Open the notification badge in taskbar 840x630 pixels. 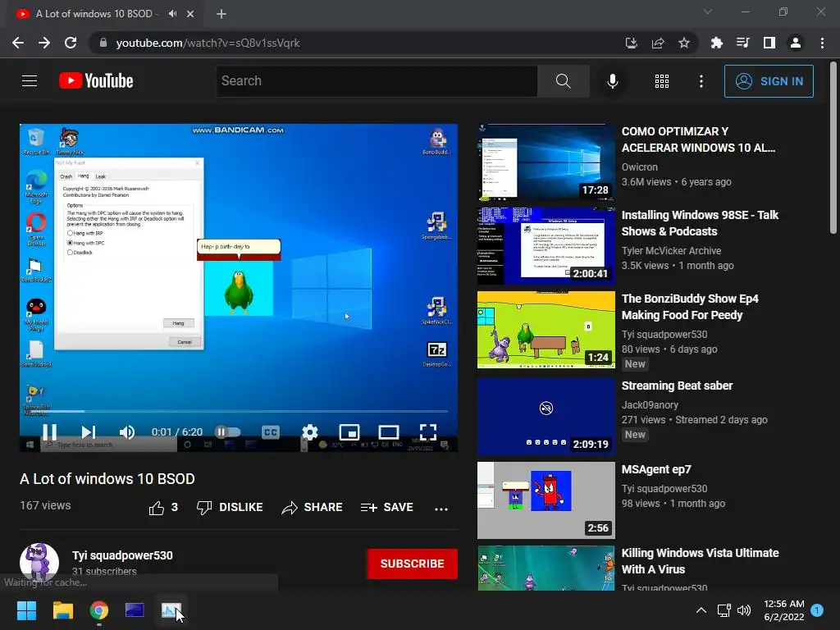pyautogui.click(x=817, y=610)
